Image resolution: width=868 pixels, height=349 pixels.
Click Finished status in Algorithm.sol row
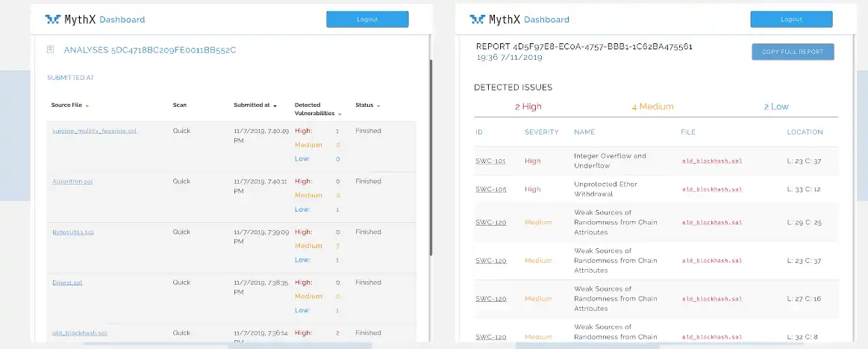(x=368, y=181)
